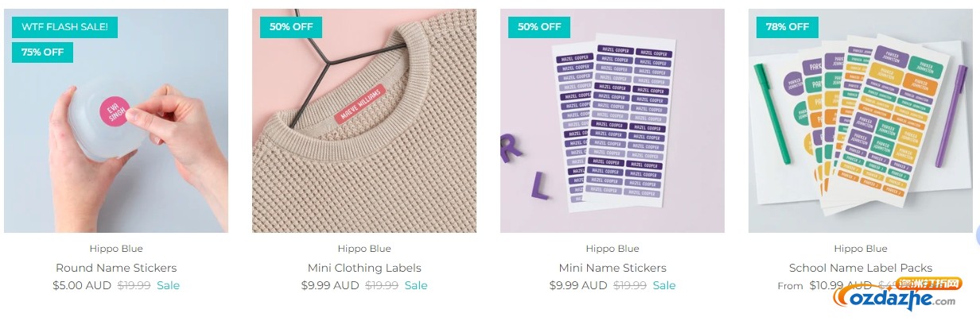This screenshot has height=321, width=980.
Task: Click Hippo Blue vendor above Round Name Stickers
Action: point(116,249)
